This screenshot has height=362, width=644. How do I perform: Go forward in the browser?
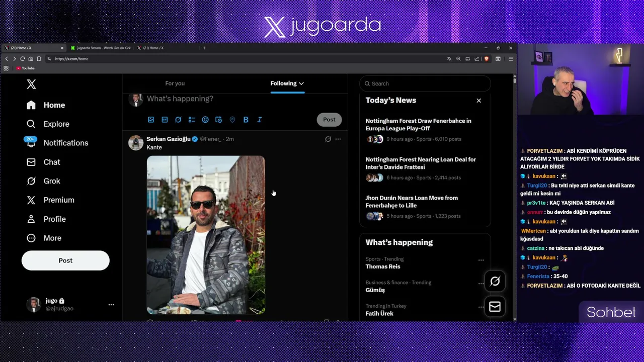pos(14,59)
